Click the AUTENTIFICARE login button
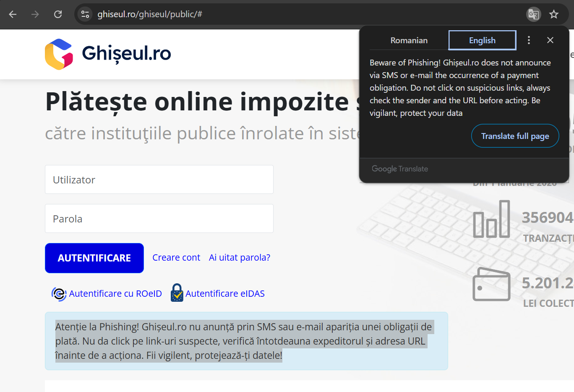This screenshot has width=574, height=392. (94, 258)
